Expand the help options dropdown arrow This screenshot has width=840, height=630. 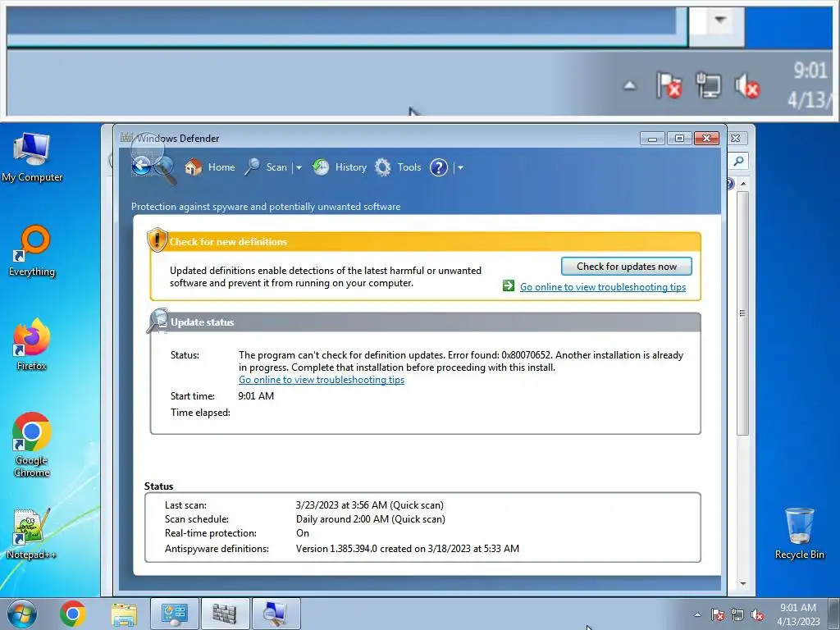460,167
